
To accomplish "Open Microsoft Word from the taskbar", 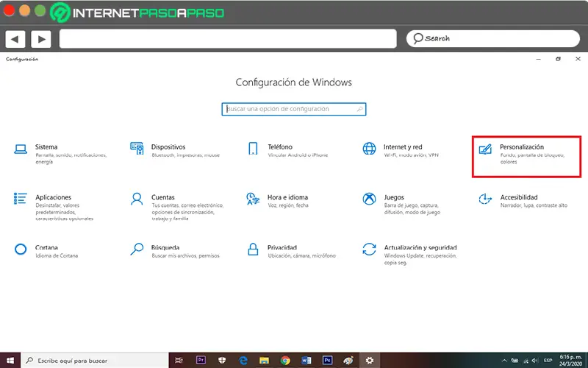I will tap(306, 361).
